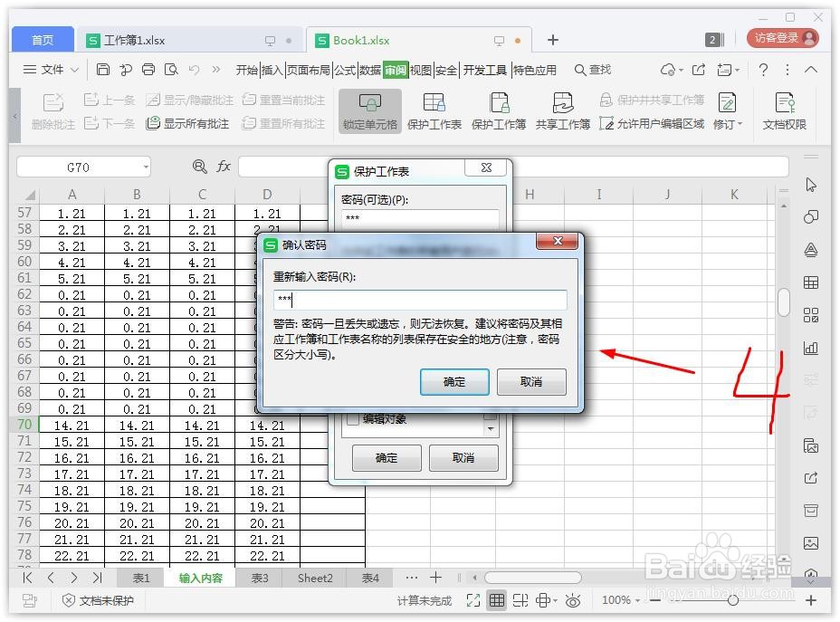Open the 保护工作簿 (Protect Workbook) tool

click(499, 111)
